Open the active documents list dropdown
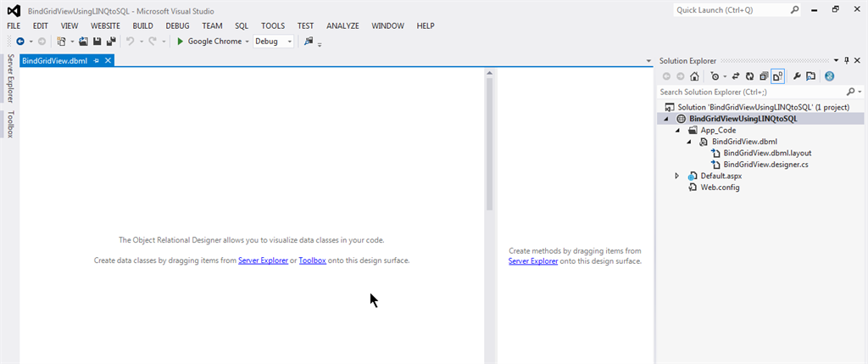The width and height of the screenshot is (868, 364). [648, 61]
